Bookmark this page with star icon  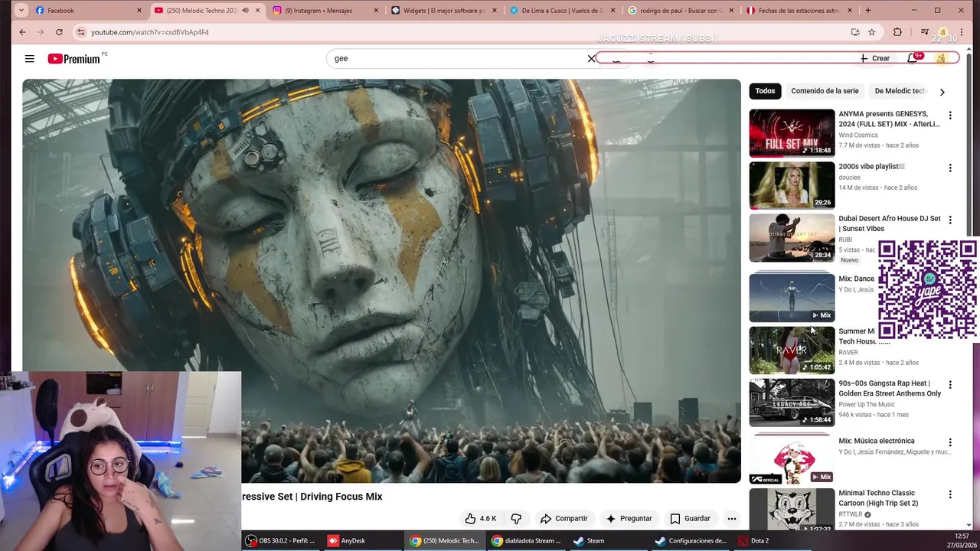(x=871, y=32)
